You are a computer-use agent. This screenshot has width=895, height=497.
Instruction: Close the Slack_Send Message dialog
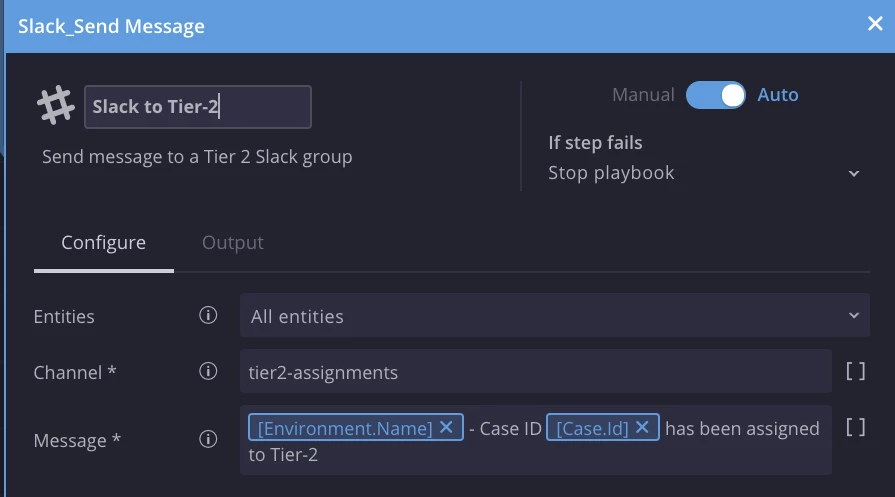(x=874, y=25)
